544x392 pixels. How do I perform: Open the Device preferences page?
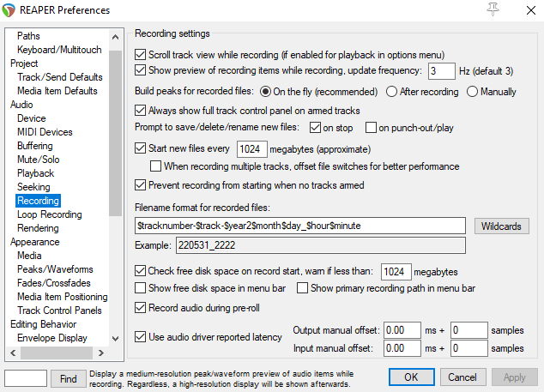pyautogui.click(x=32, y=118)
